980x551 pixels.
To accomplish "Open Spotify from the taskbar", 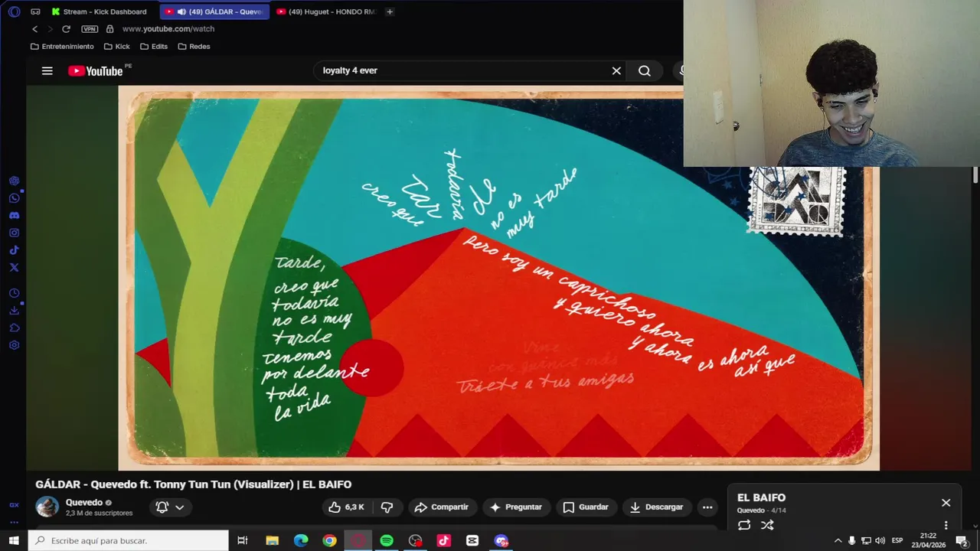I will (x=387, y=540).
